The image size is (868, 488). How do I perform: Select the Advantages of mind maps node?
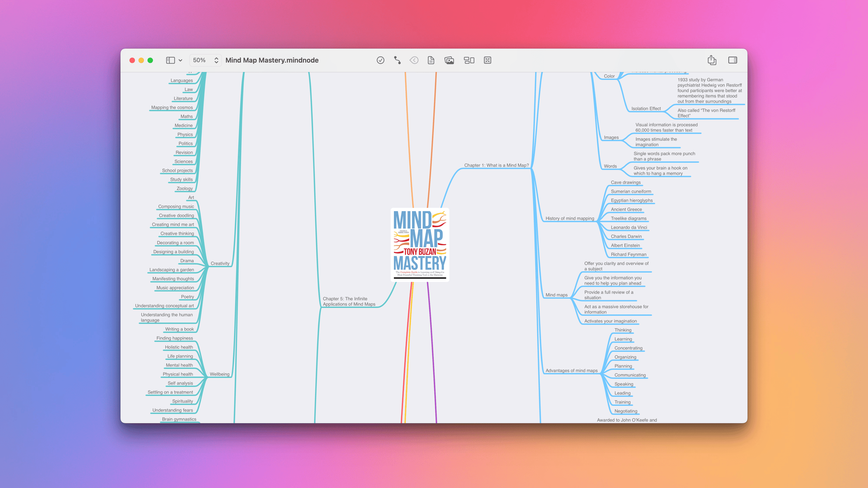[x=571, y=371]
